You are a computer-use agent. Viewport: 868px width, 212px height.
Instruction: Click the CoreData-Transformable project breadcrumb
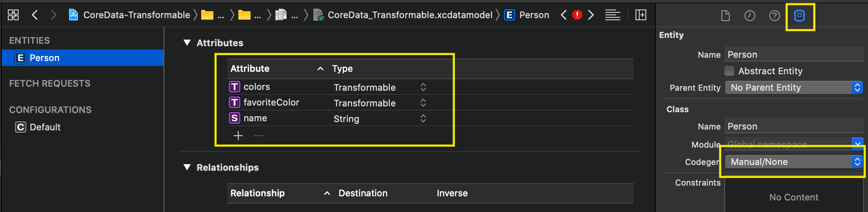pyautogui.click(x=136, y=15)
